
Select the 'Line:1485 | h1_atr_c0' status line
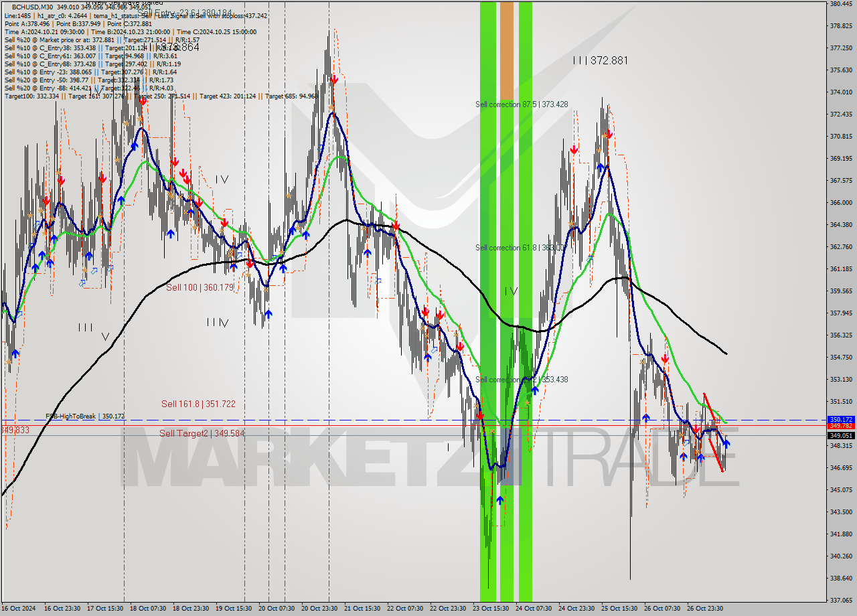point(136,15)
